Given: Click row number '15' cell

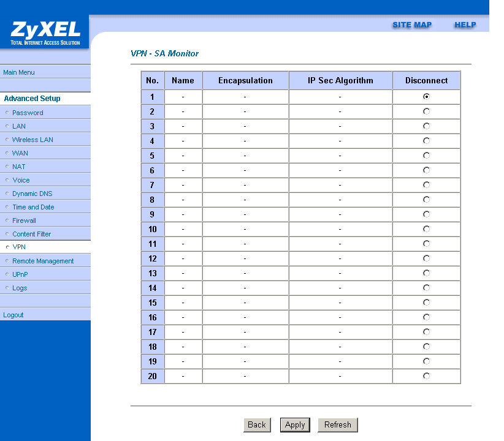Looking at the screenshot, I should (152, 303).
